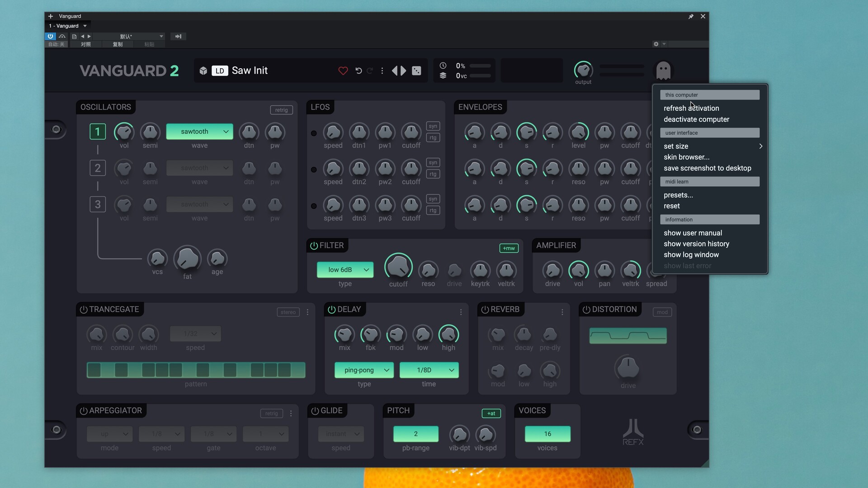Click the pb-range value field showing 2
Image resolution: width=868 pixels, height=488 pixels.
click(x=416, y=434)
